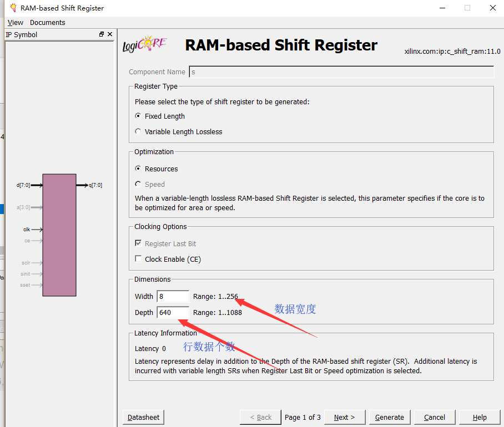Click the Depth value field

pyautogui.click(x=172, y=312)
